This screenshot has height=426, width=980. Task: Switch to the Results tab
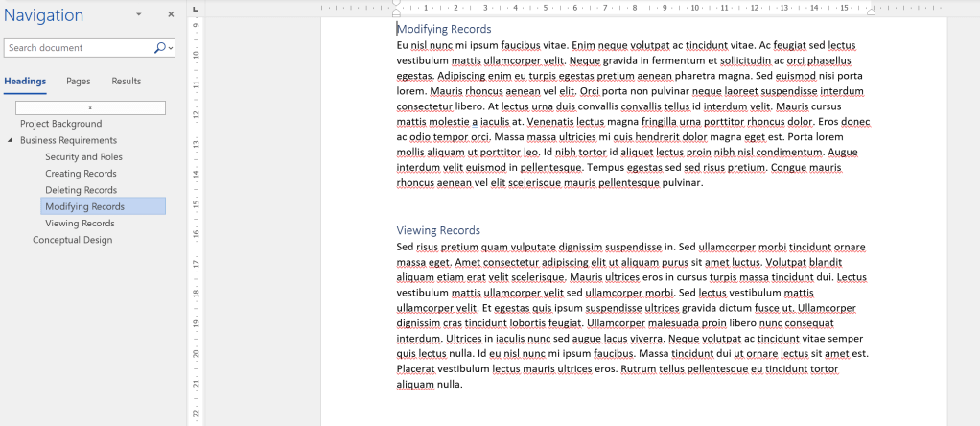tap(126, 82)
